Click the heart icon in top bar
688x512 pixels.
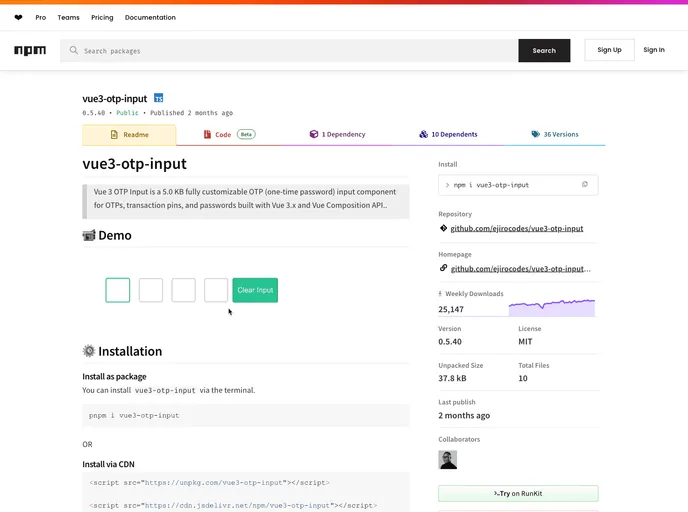(x=18, y=18)
